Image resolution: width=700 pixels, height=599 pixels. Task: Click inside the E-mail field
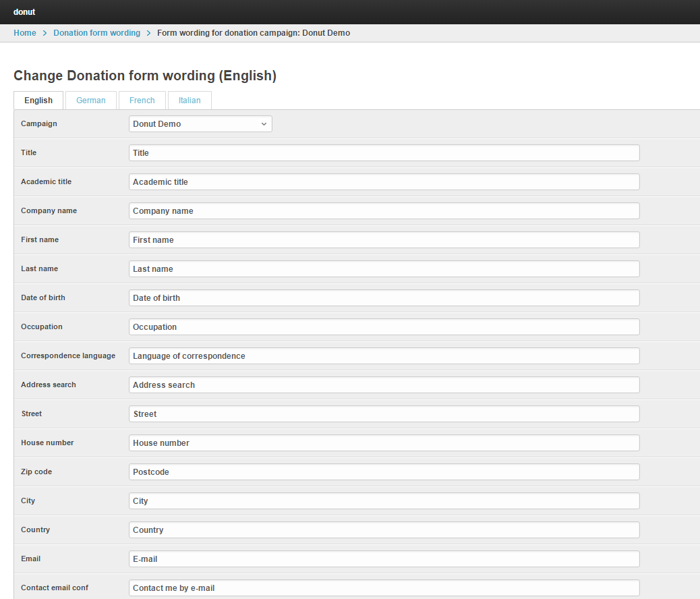tap(384, 559)
